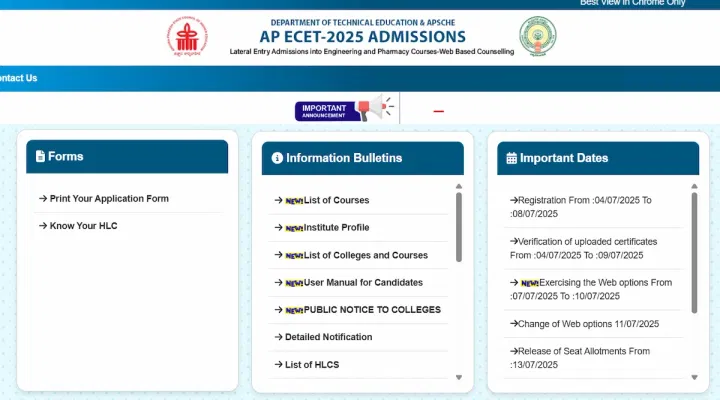
Task: Open the List of Courses bulletin
Action: [x=336, y=200]
